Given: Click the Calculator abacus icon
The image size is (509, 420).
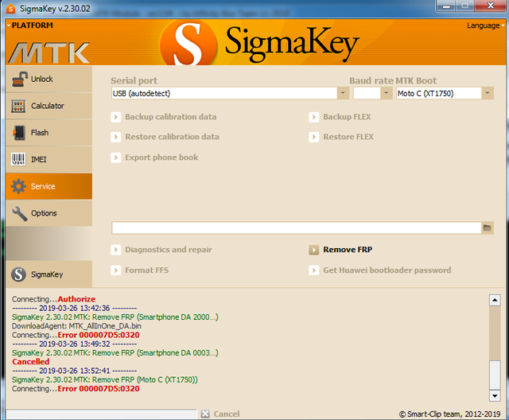Looking at the screenshot, I should click(18, 106).
